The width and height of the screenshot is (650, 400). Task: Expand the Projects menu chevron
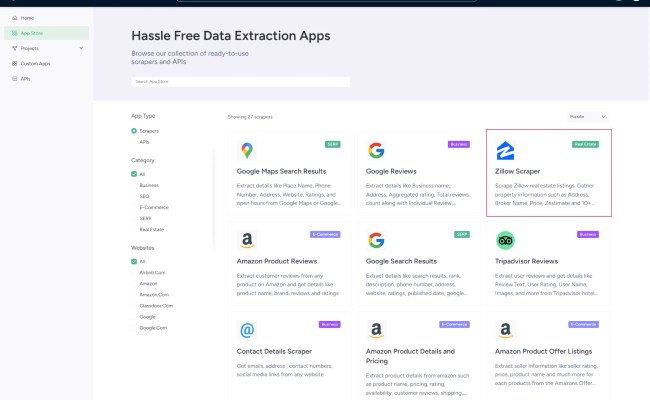pos(81,48)
